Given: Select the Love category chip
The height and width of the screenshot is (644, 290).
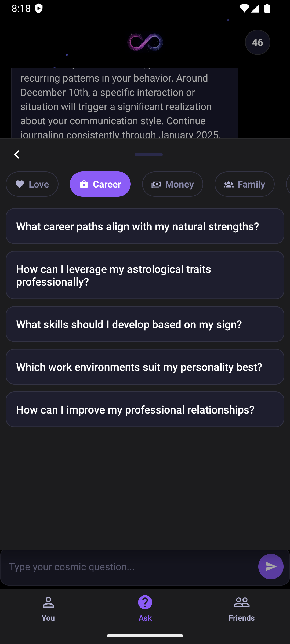Looking at the screenshot, I should (32, 184).
